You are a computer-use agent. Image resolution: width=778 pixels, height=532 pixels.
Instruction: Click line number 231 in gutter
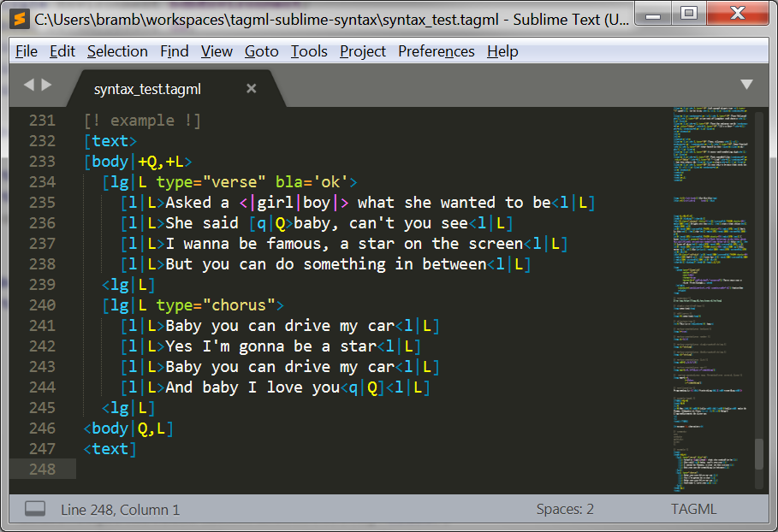click(x=42, y=121)
